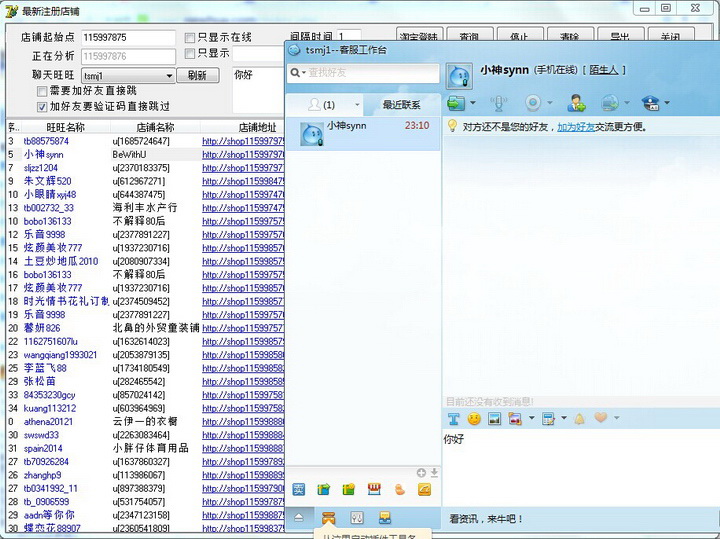Click the send picture icon
Screen dimensions: 720x539
coord(495,419)
